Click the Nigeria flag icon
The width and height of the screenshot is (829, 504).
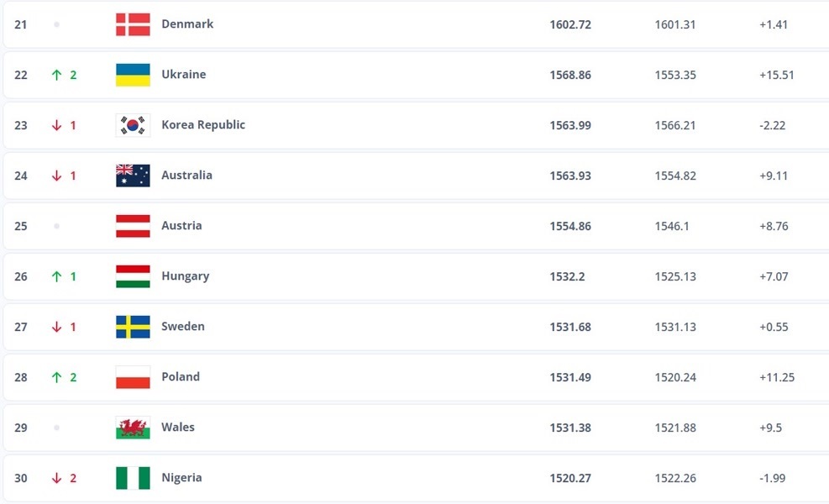[133, 478]
